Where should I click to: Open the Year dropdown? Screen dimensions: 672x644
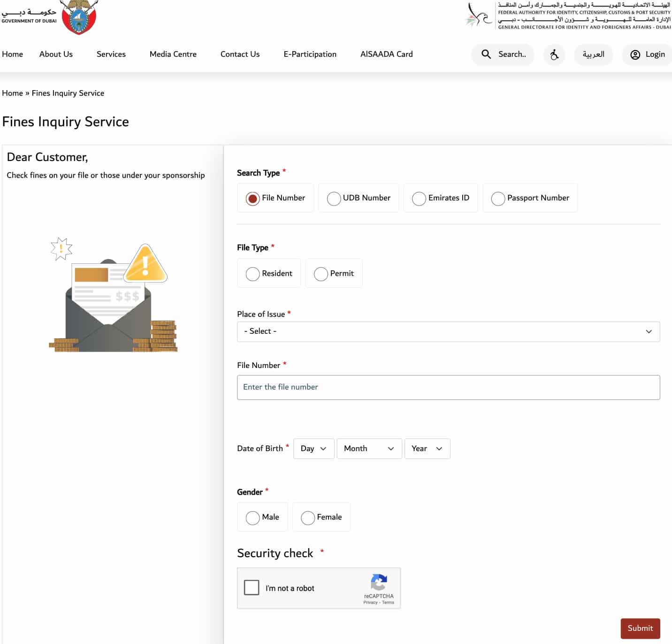[x=427, y=448]
